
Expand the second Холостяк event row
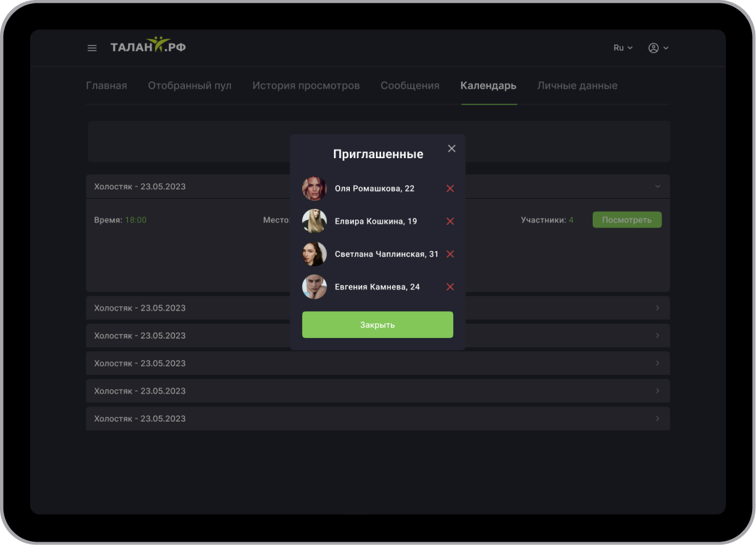coord(658,308)
